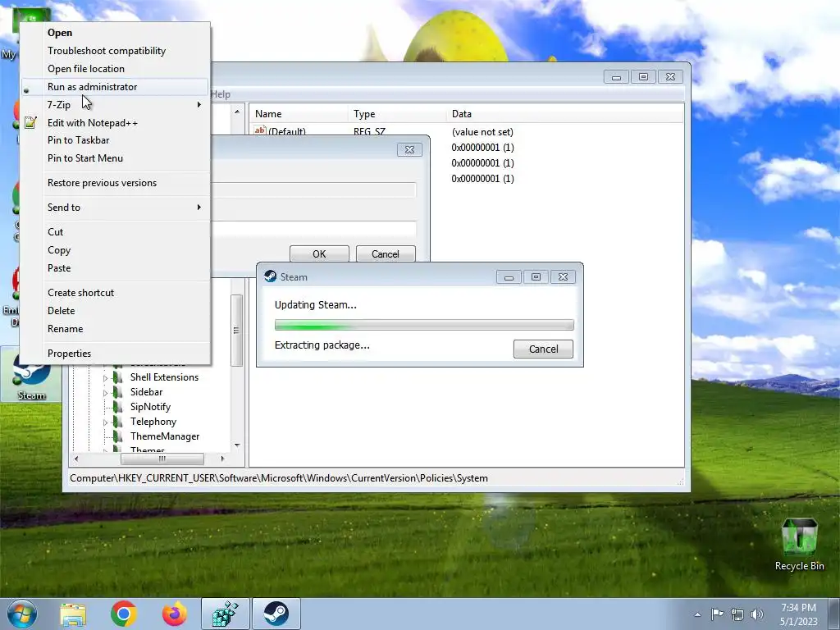
Task: Expand the Telephony key
Action: 105,422
